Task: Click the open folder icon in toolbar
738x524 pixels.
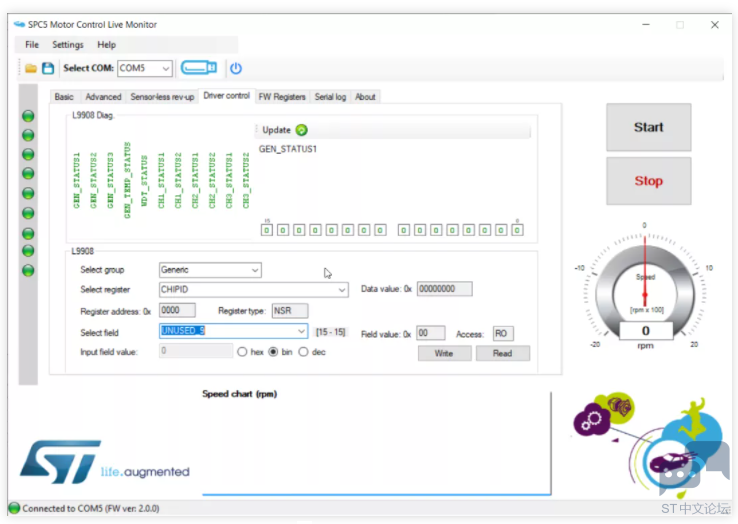Action: click(31, 68)
